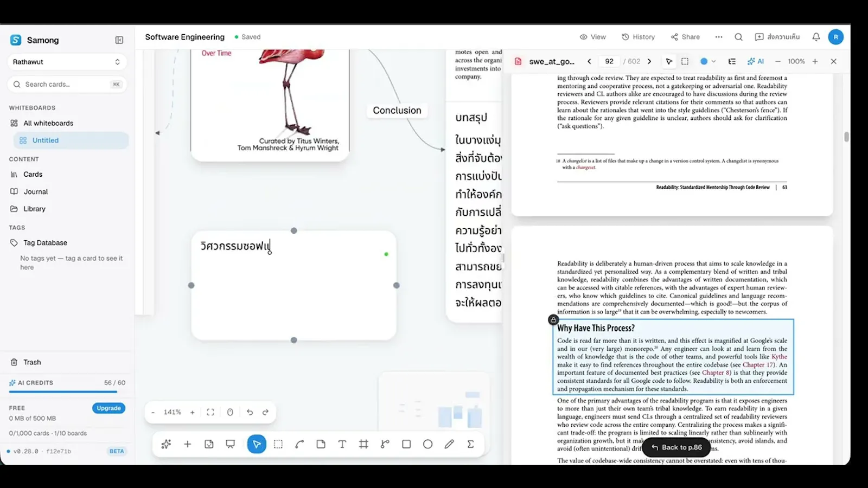This screenshot has height=488, width=868.
Task: Toggle the PDF outline panel
Action: click(x=732, y=61)
